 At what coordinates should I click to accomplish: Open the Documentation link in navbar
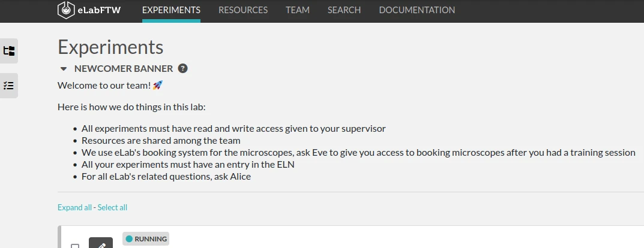(417, 10)
